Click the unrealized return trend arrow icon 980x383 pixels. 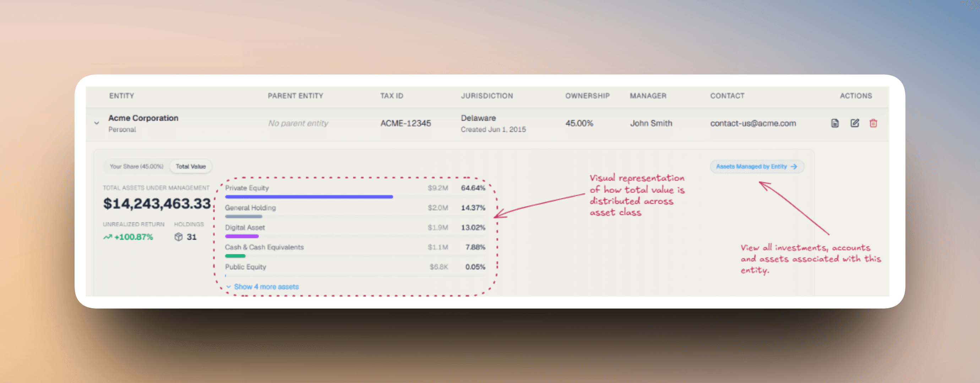point(108,237)
